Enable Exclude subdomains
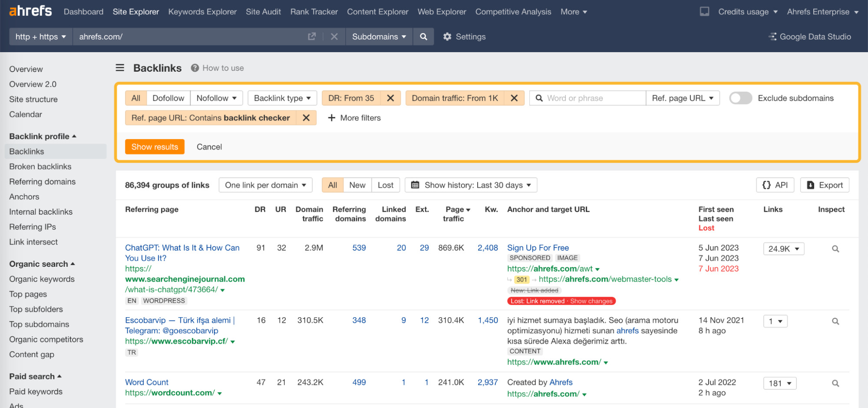Image resolution: width=868 pixels, height=408 pixels. click(740, 98)
